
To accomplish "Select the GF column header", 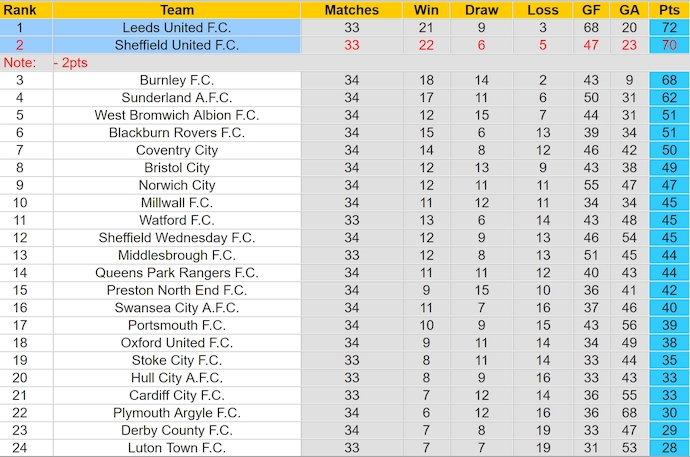I will click(591, 10).
